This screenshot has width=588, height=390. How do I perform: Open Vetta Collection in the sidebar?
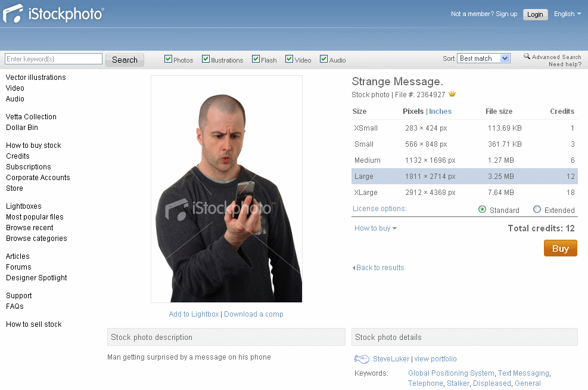(x=31, y=117)
